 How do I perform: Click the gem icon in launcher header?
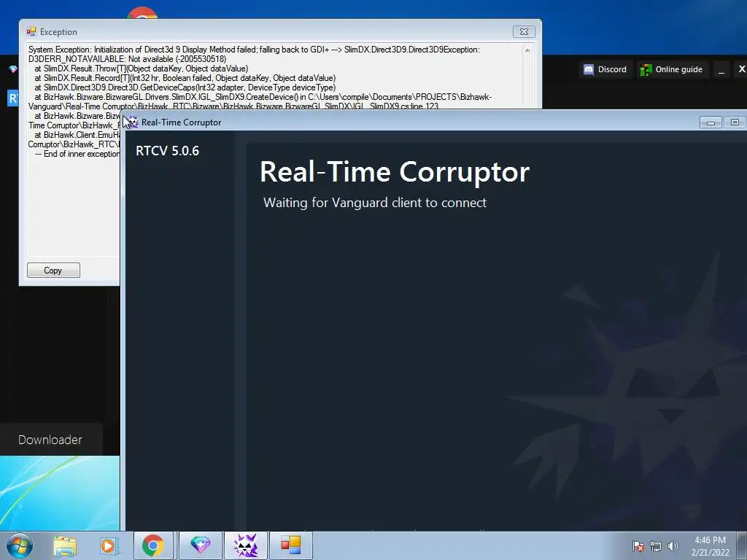(x=13, y=69)
